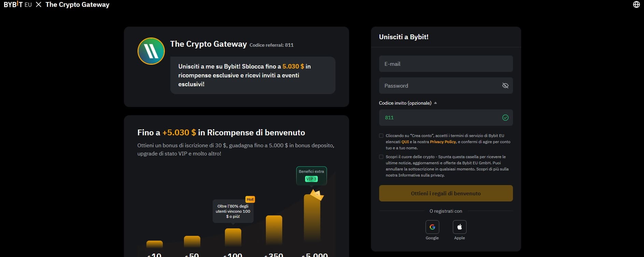Screen dimensions: 644x257
Task: Open the Privacy Policy link
Action: [443, 142]
